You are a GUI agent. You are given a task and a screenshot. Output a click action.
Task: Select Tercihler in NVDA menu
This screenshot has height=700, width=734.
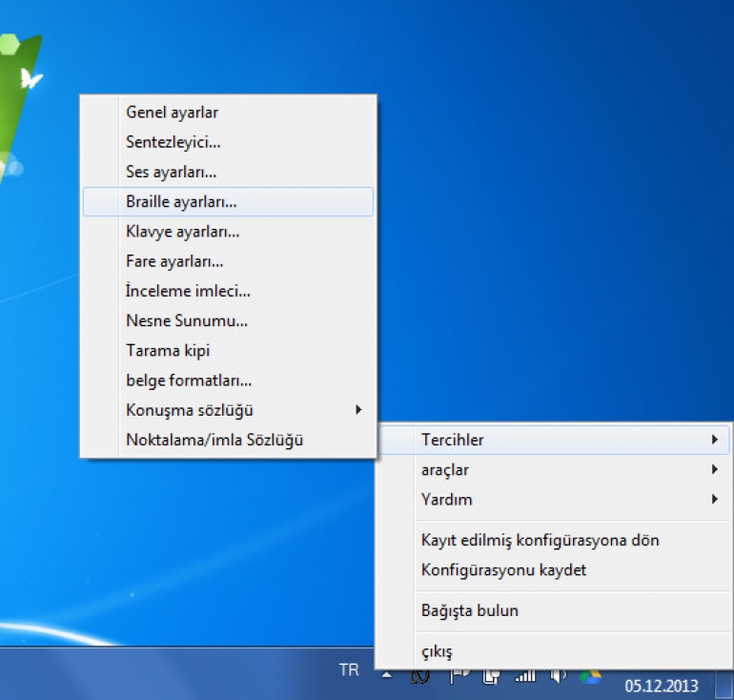pyautogui.click(x=554, y=440)
